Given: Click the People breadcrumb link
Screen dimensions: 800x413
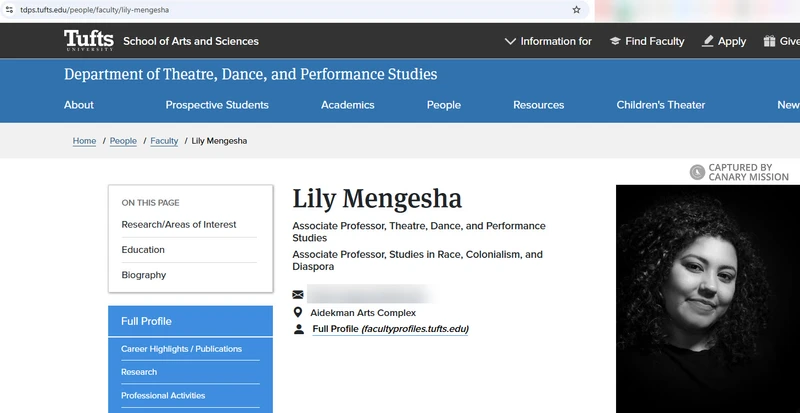Looking at the screenshot, I should [123, 141].
